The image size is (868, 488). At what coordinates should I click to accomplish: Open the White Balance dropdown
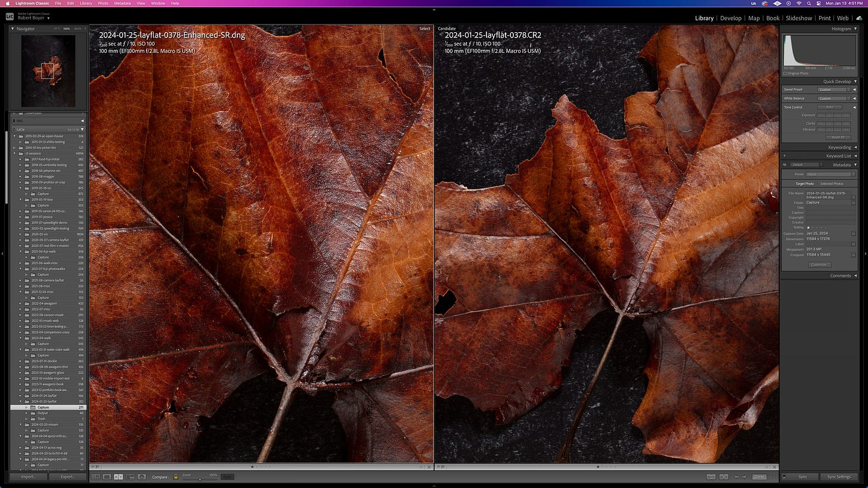pyautogui.click(x=835, y=98)
